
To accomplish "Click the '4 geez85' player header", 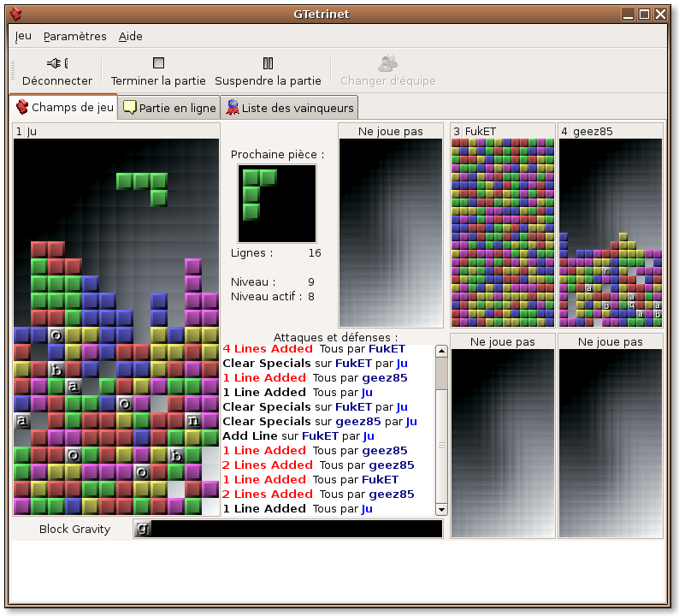I will click(x=611, y=131).
